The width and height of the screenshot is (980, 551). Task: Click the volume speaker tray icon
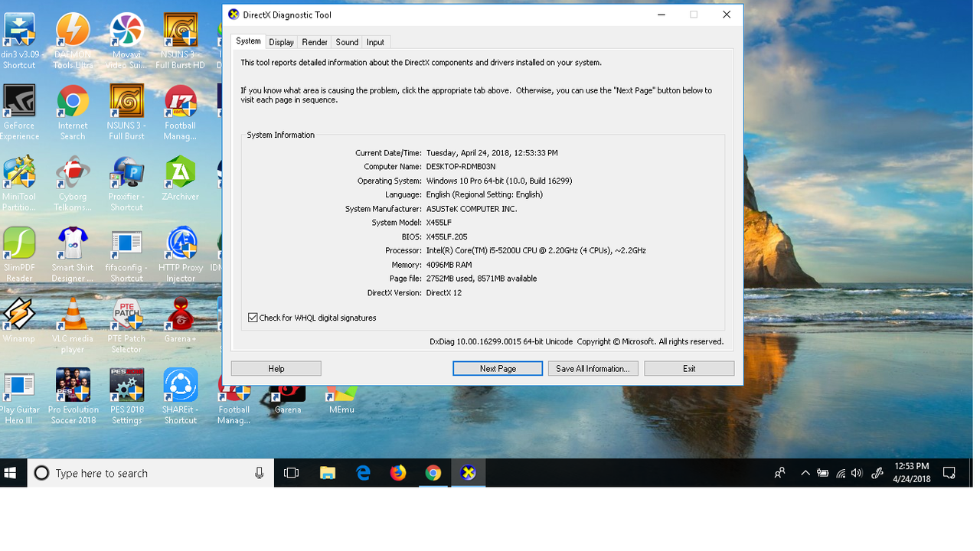click(857, 473)
